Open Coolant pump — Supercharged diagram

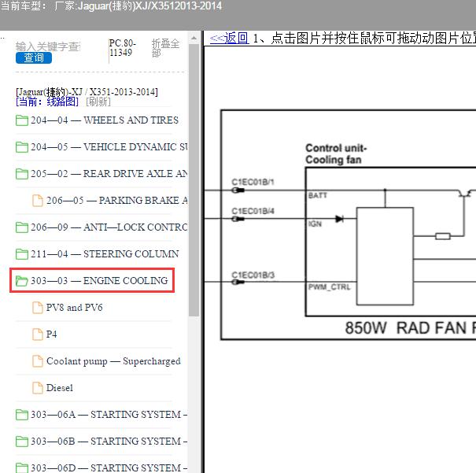coord(113,361)
